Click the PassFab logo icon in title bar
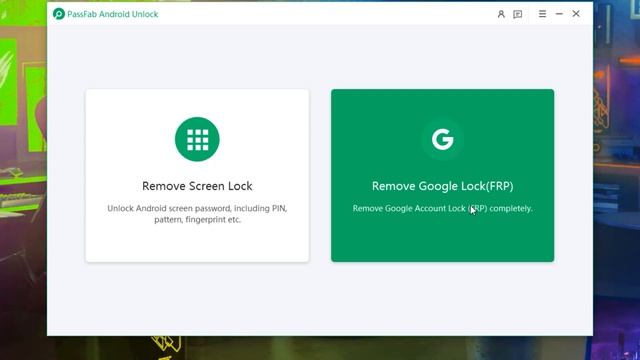640x360 pixels. 59,14
